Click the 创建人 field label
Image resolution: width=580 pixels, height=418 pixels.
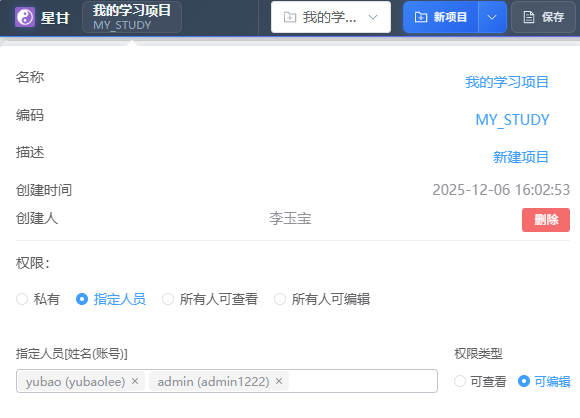click(x=37, y=218)
